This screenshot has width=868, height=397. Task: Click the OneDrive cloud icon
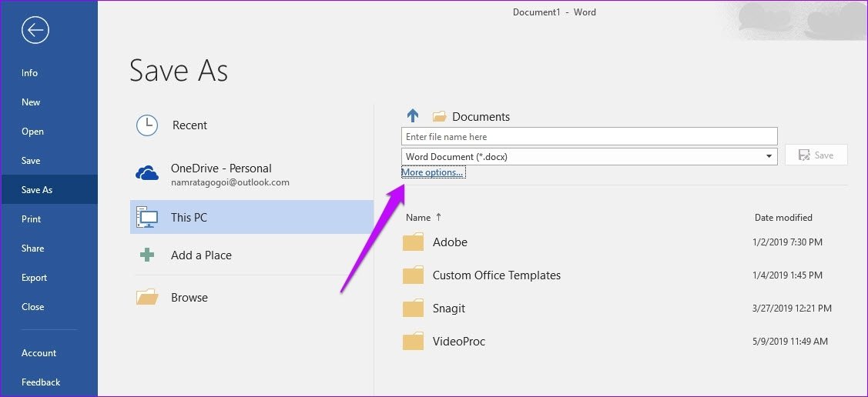(x=147, y=174)
